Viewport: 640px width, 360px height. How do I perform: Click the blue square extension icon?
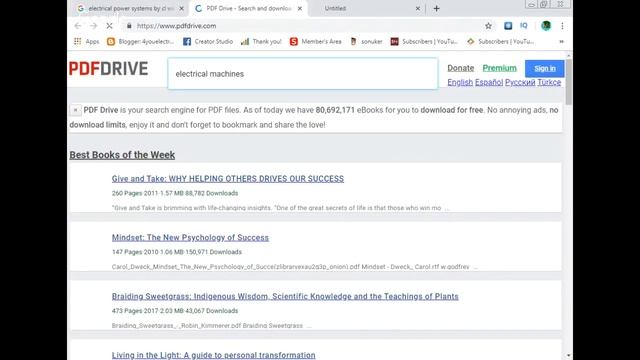click(508, 26)
